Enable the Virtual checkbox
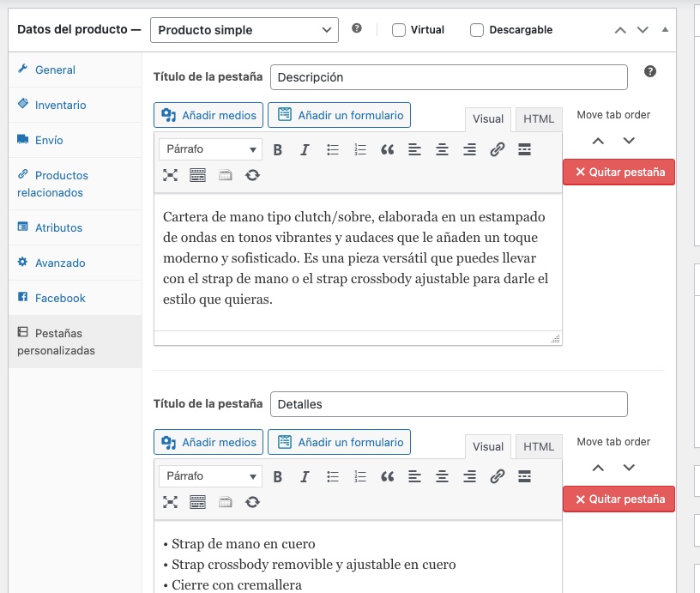Screen dimensions: 700x593 click(398, 30)
